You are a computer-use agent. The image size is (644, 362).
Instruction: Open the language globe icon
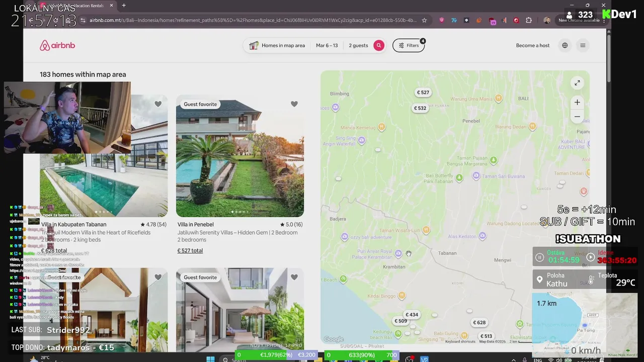[565, 45]
